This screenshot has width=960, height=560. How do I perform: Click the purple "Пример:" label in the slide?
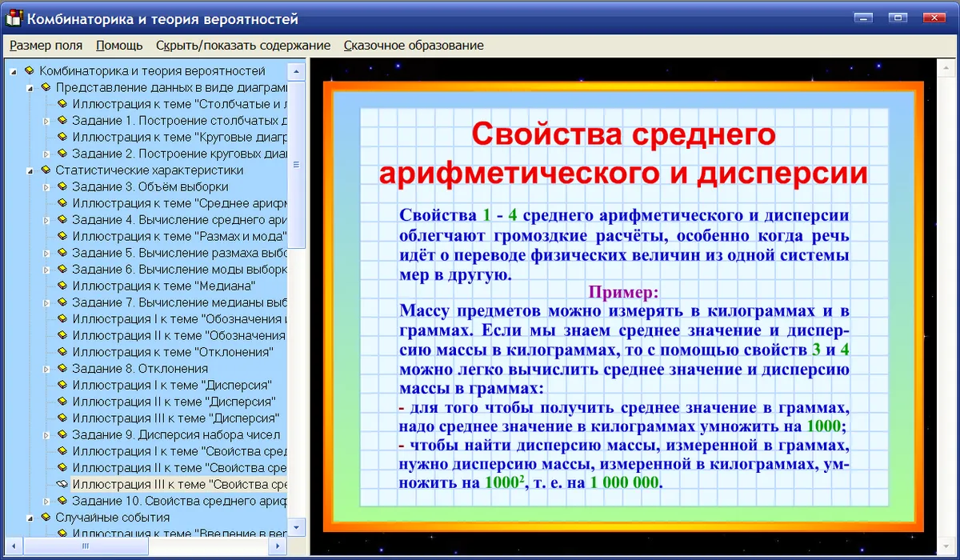click(623, 292)
